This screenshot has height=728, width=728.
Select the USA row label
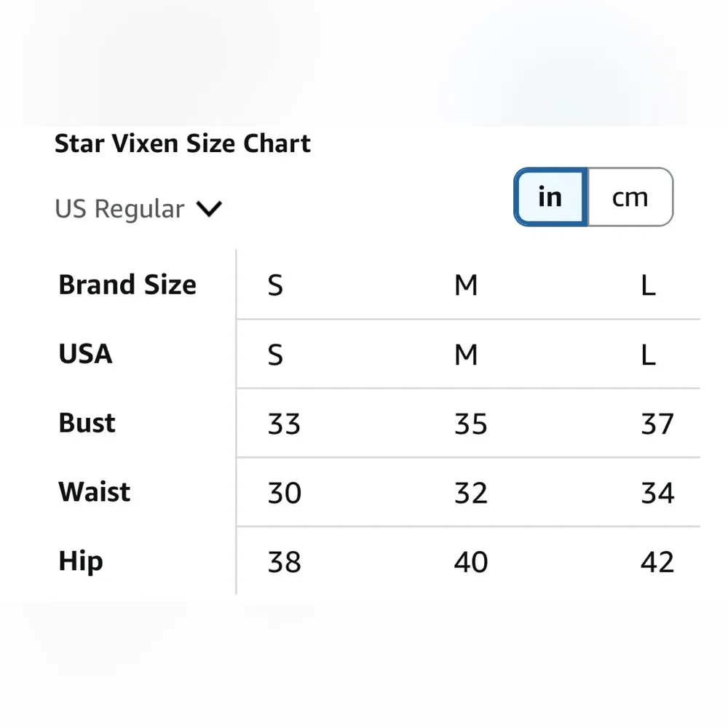pyautogui.click(x=85, y=355)
